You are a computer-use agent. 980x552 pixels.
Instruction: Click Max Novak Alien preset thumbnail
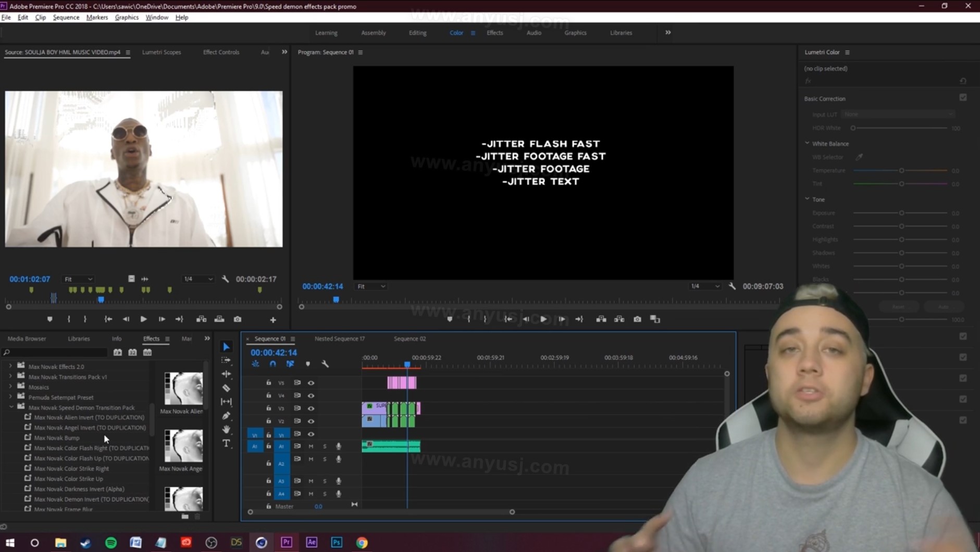click(183, 388)
